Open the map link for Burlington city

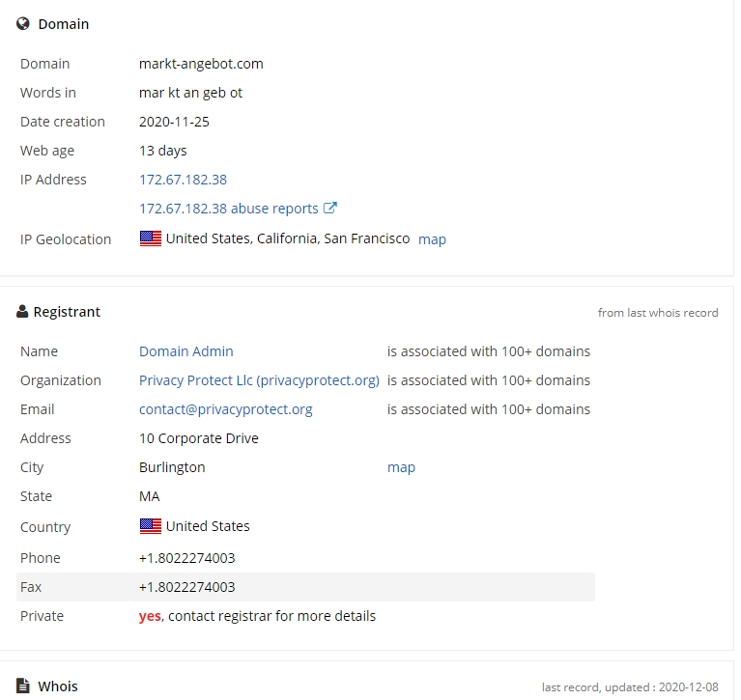[401, 467]
